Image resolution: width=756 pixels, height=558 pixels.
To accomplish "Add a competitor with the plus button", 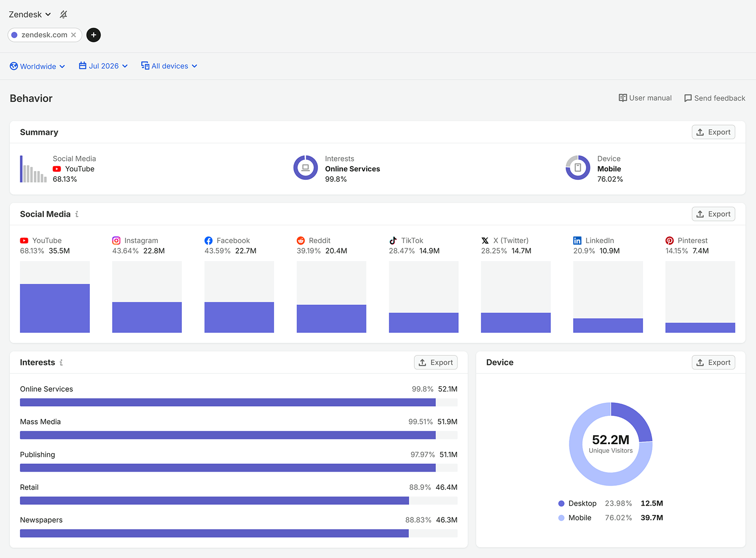I will pyautogui.click(x=94, y=35).
